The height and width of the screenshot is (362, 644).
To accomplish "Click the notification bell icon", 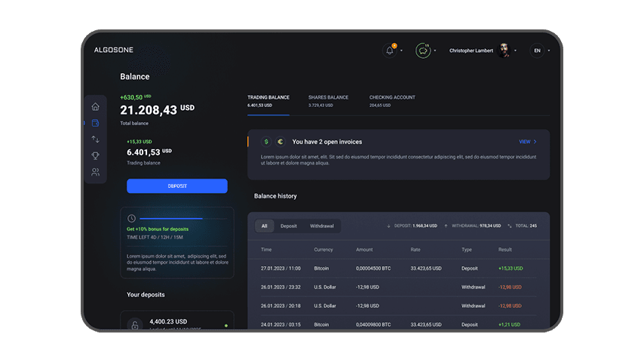I will click(390, 51).
